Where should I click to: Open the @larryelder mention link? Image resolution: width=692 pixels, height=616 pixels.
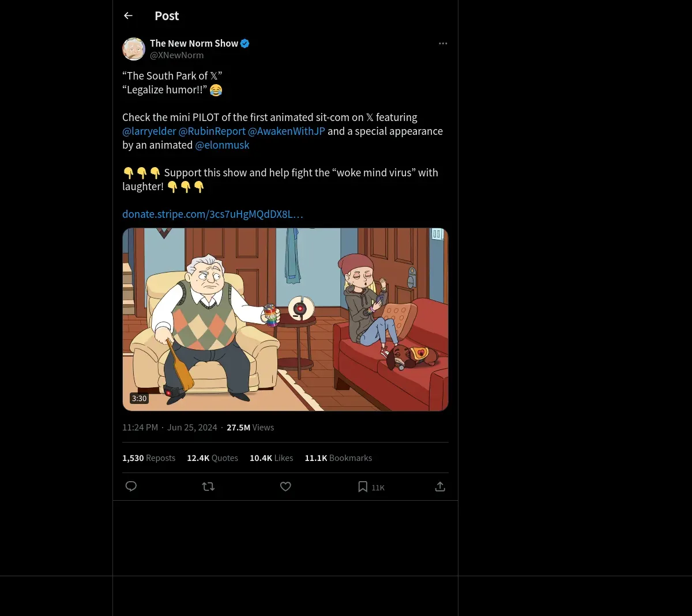click(x=149, y=131)
